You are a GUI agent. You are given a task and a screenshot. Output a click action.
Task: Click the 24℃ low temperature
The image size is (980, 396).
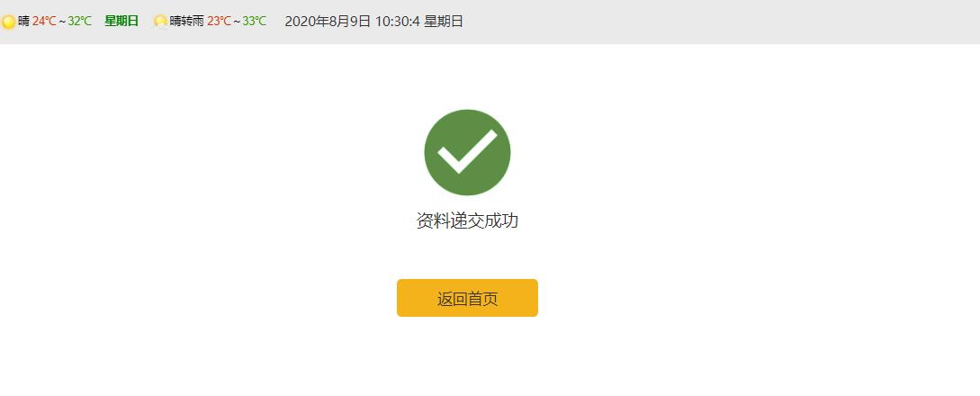point(44,22)
